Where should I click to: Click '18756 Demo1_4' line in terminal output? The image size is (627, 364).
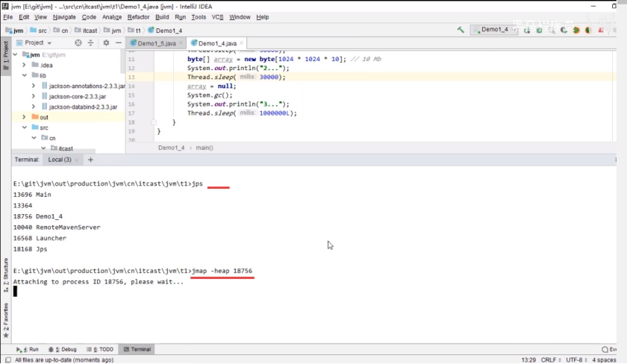[x=37, y=216]
